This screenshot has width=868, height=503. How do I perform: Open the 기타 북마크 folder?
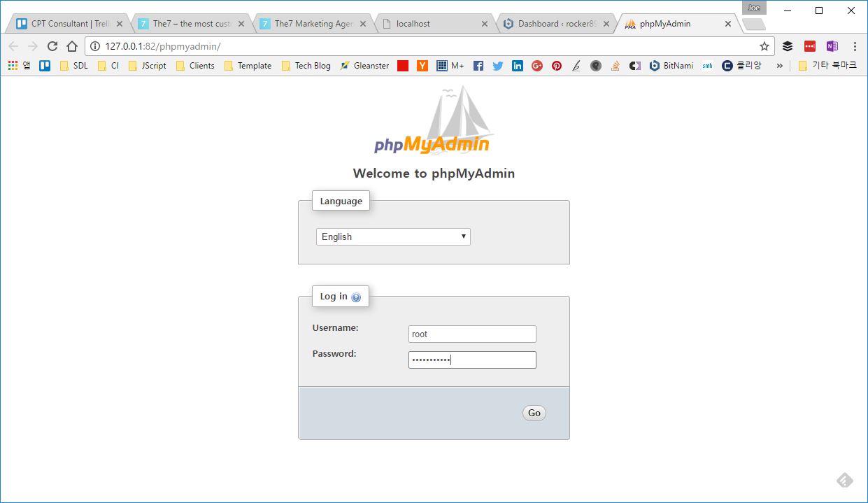point(827,66)
